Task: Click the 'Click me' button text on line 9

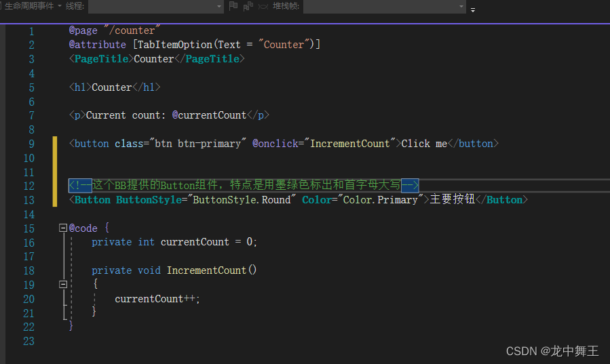Action: click(x=424, y=143)
